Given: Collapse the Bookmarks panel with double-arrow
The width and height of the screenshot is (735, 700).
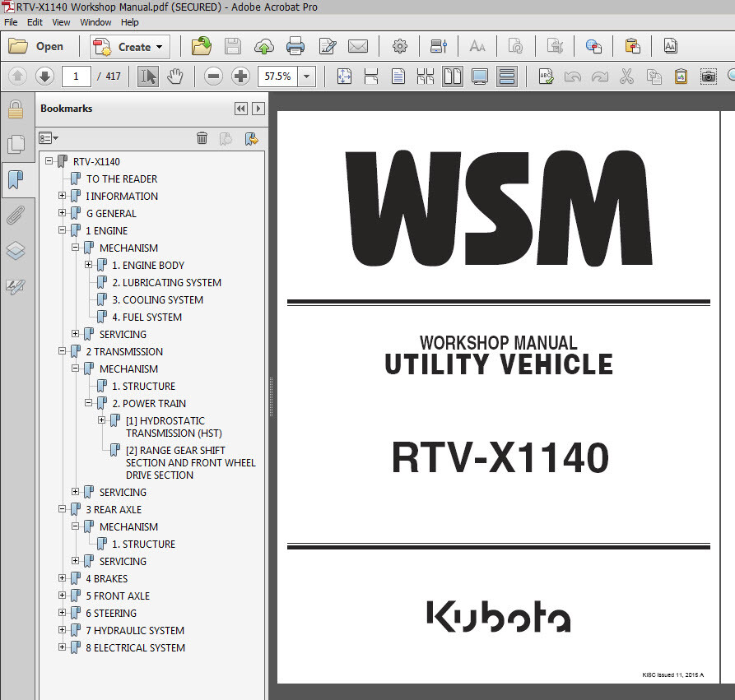Looking at the screenshot, I should [241, 109].
